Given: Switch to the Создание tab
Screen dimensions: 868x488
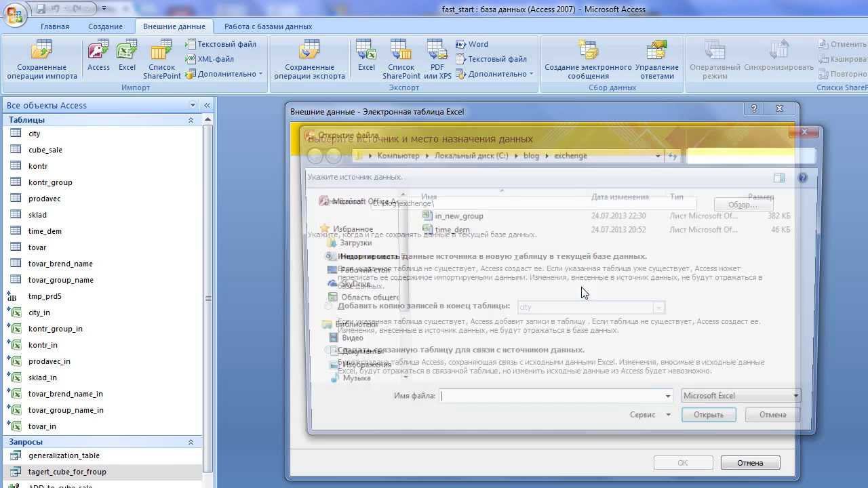Looking at the screenshot, I should 105,26.
